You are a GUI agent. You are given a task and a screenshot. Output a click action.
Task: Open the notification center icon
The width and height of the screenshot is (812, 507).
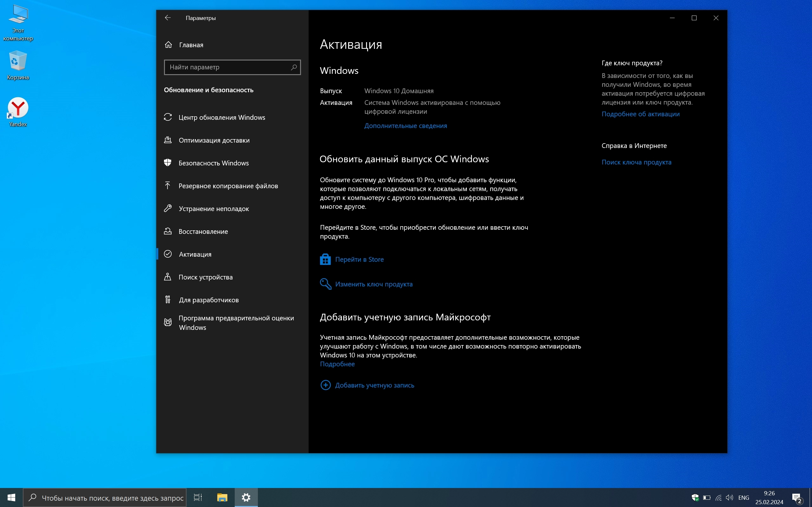(796, 497)
